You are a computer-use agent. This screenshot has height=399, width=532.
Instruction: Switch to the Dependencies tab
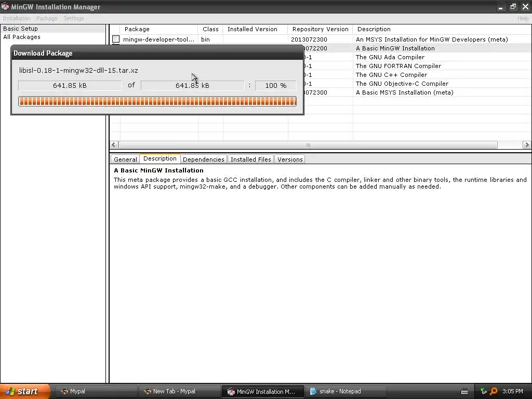203,159
